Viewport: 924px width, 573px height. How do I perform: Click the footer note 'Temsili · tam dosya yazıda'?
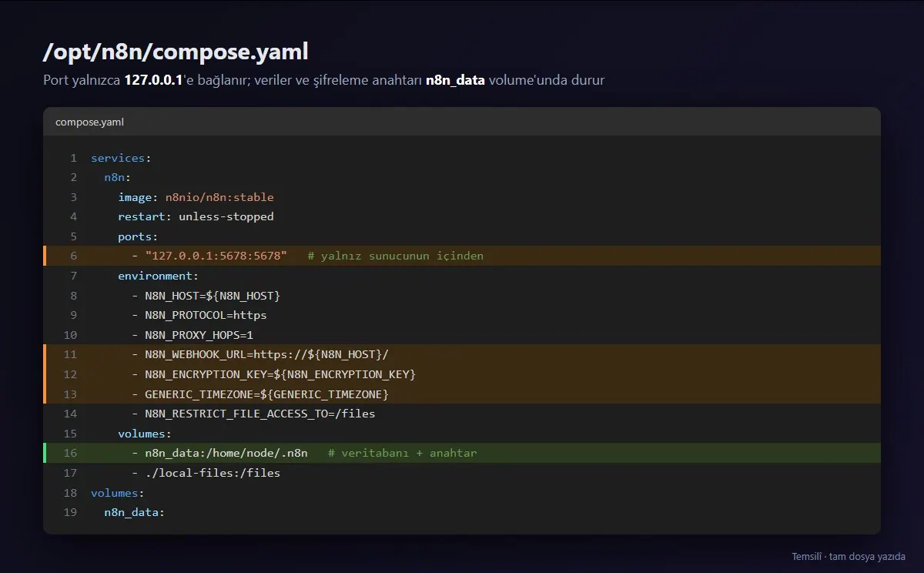pyautogui.click(x=849, y=557)
